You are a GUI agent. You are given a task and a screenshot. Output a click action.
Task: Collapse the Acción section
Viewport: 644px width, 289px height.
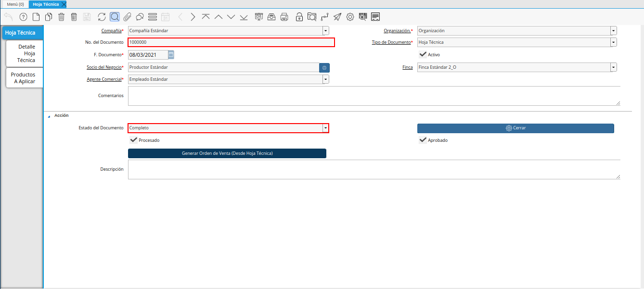click(49, 116)
